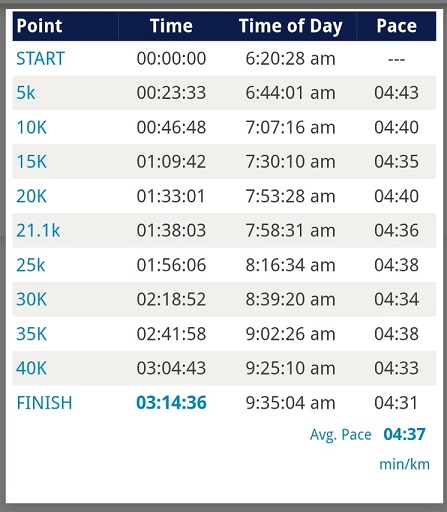Image resolution: width=447 pixels, height=512 pixels.
Task: Click the 25k checkpoint link
Action: (31, 265)
